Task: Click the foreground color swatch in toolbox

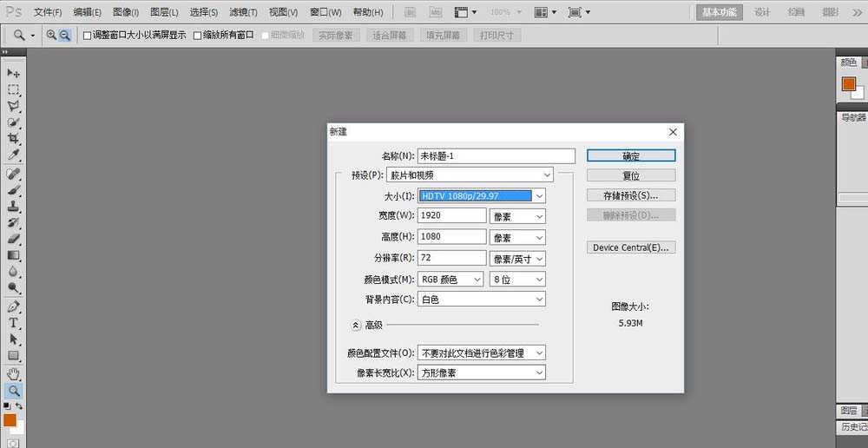Action: pos(10,421)
